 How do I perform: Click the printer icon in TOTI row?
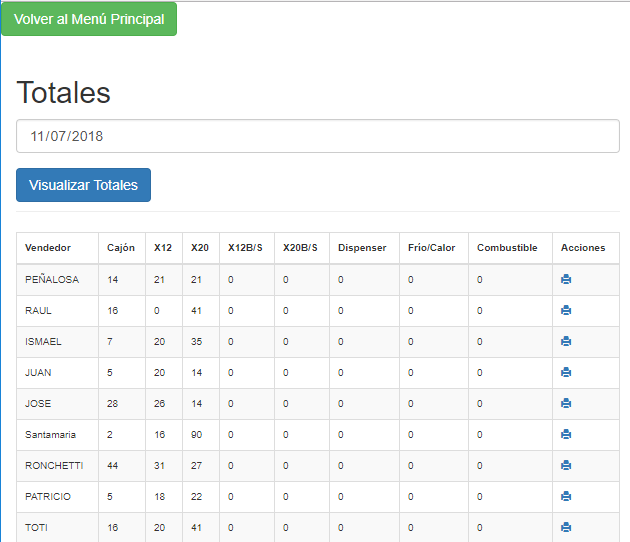(566, 528)
